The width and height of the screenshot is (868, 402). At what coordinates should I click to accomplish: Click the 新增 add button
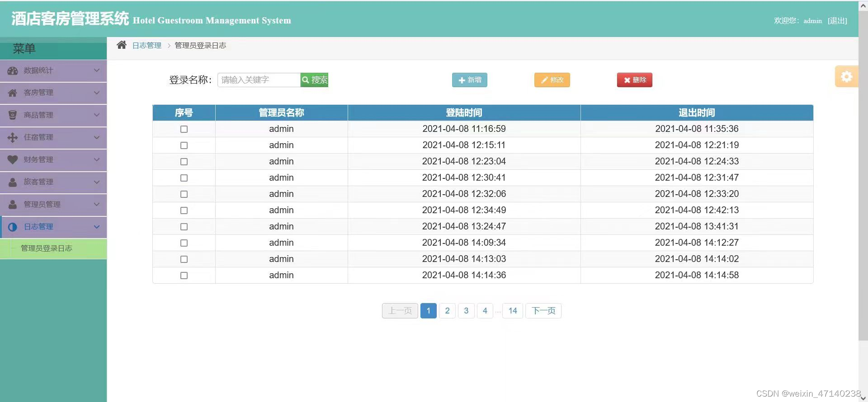click(x=470, y=80)
